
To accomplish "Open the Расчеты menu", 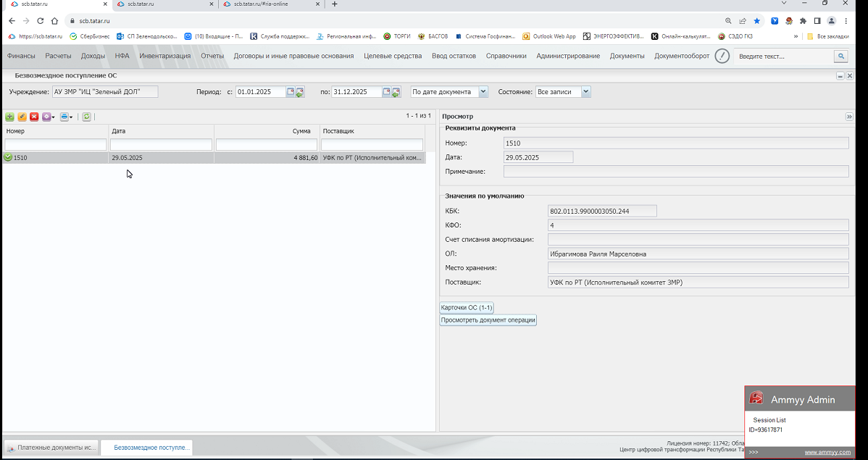I will click(58, 56).
